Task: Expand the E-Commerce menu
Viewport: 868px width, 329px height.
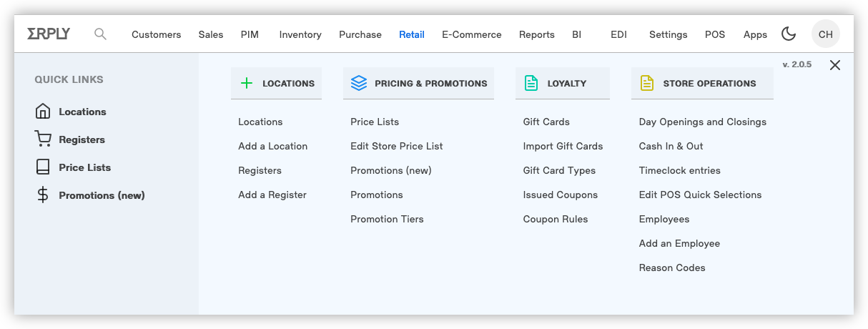Action: [x=472, y=34]
